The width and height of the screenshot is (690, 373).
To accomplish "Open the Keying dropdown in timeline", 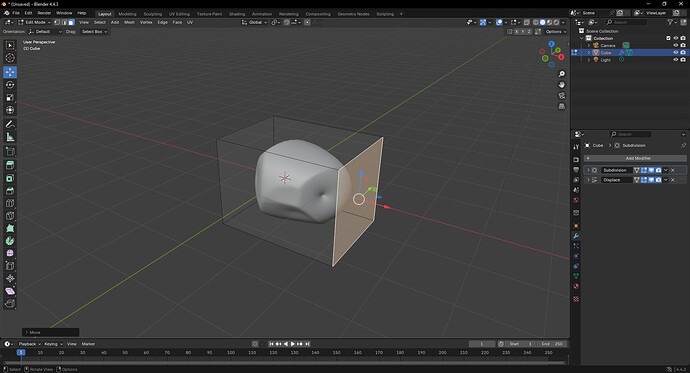I will [x=53, y=344].
